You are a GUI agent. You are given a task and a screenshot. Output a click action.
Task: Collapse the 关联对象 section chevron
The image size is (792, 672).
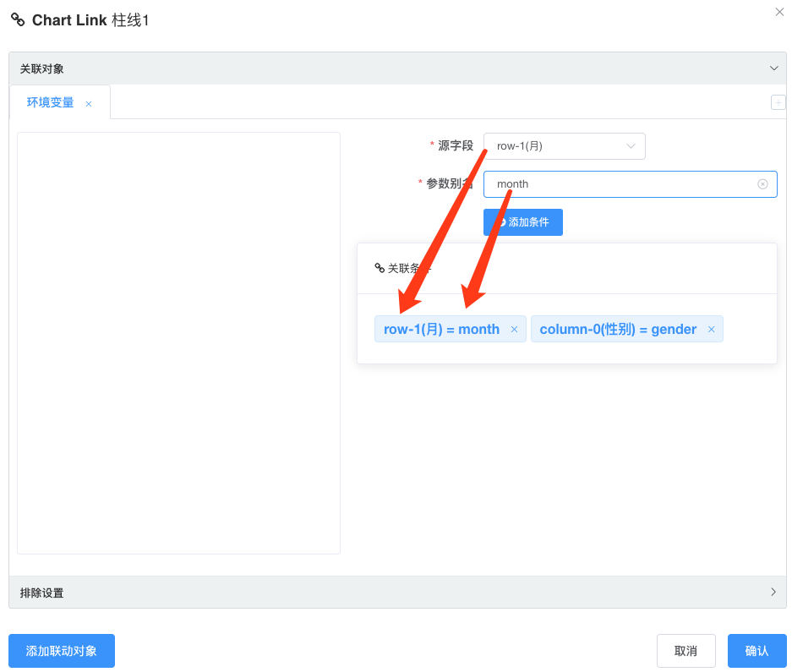(x=773, y=68)
